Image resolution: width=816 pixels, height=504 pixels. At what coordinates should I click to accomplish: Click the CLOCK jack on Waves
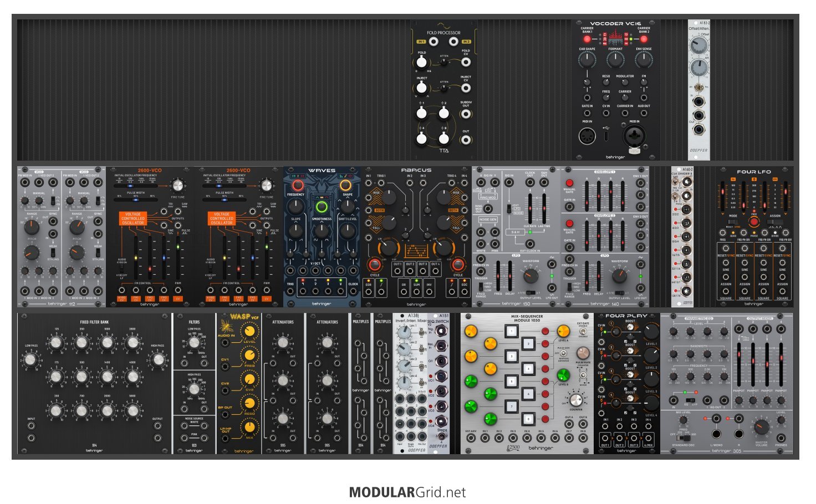click(353, 292)
